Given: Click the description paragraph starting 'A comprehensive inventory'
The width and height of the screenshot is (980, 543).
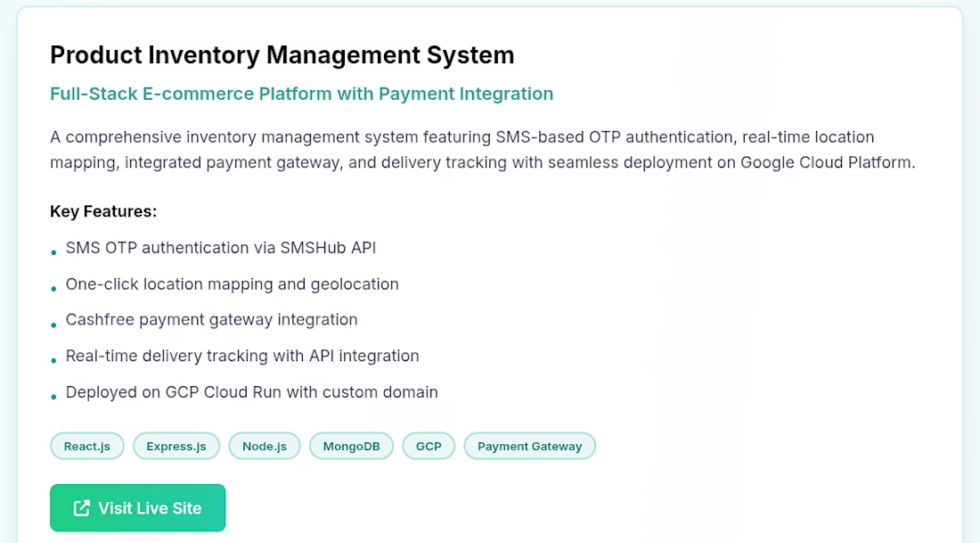Looking at the screenshot, I should [483, 150].
